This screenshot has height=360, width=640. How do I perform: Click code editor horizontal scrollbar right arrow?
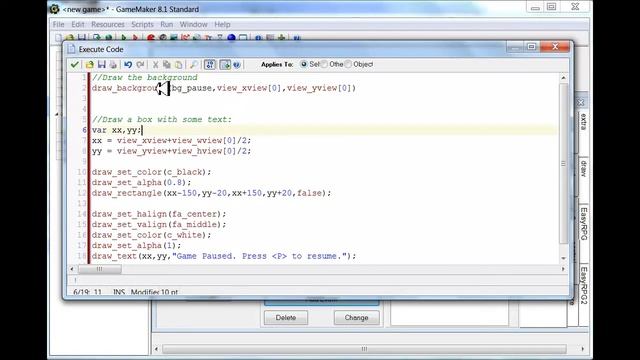pyautogui.click(x=563, y=269)
